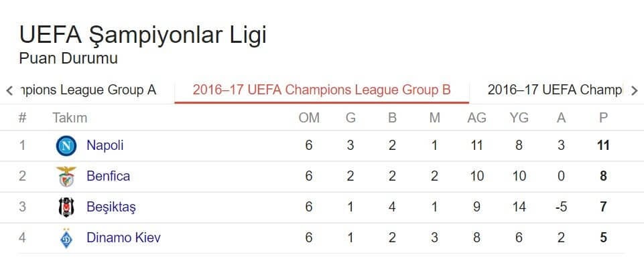Click Napoli's 11 points value
This screenshot has width=644, height=269.
(x=603, y=146)
